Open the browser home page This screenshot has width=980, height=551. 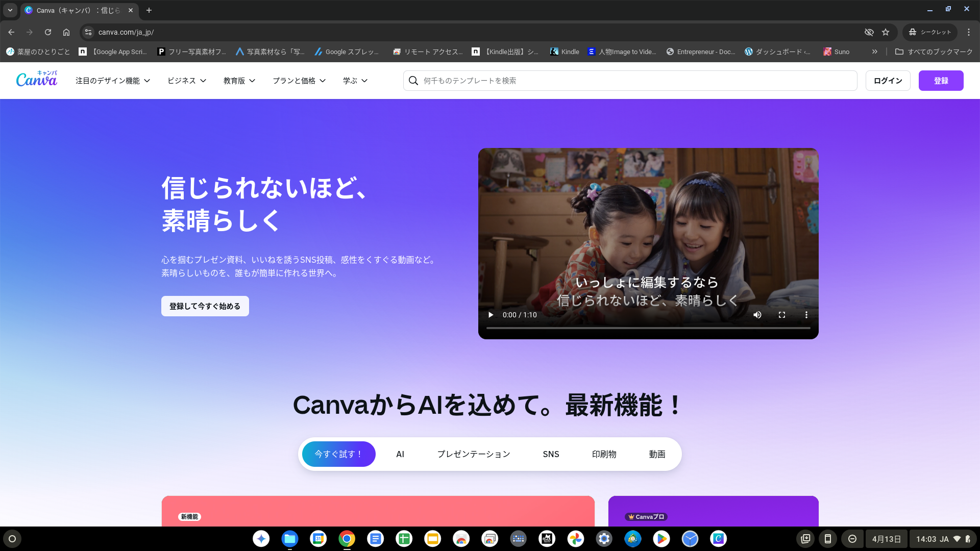point(66,32)
